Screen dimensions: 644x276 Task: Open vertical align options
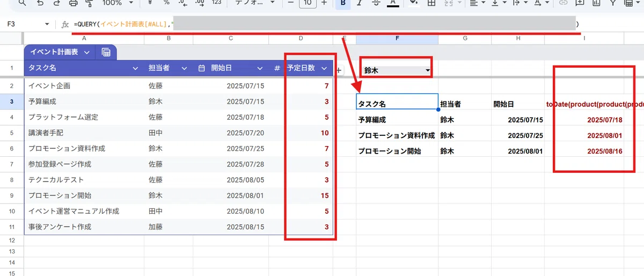(x=499, y=3)
